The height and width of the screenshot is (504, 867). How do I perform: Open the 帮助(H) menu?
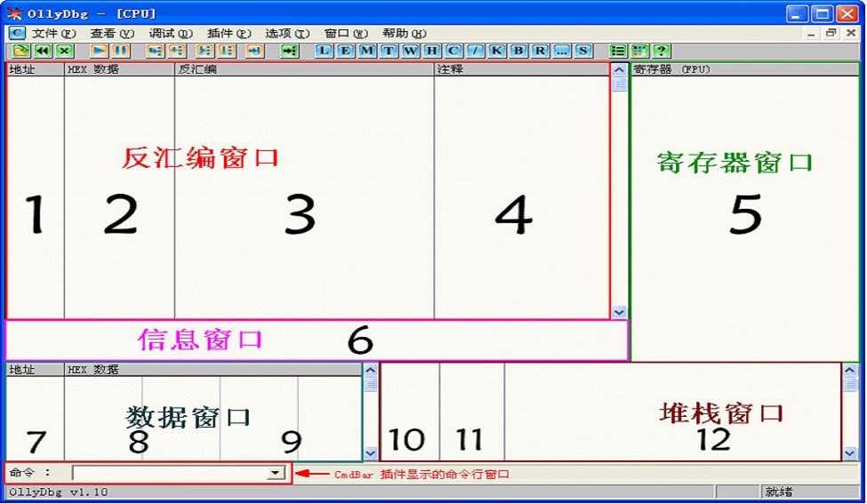coord(405,34)
